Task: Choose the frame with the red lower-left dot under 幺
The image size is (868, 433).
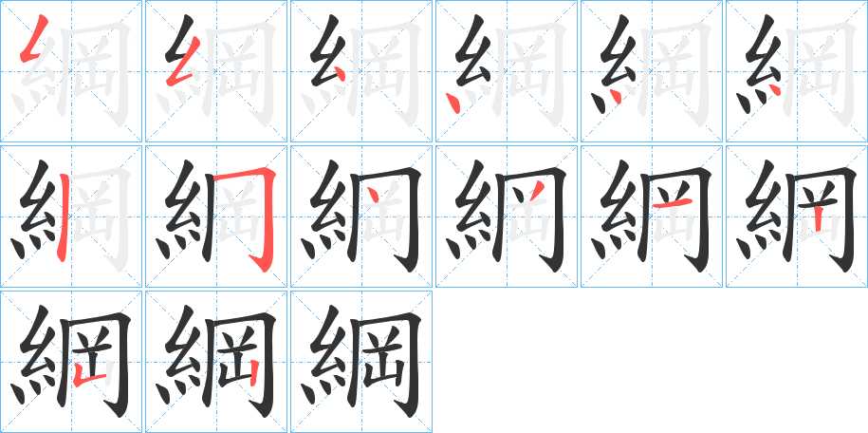Action: point(507,71)
